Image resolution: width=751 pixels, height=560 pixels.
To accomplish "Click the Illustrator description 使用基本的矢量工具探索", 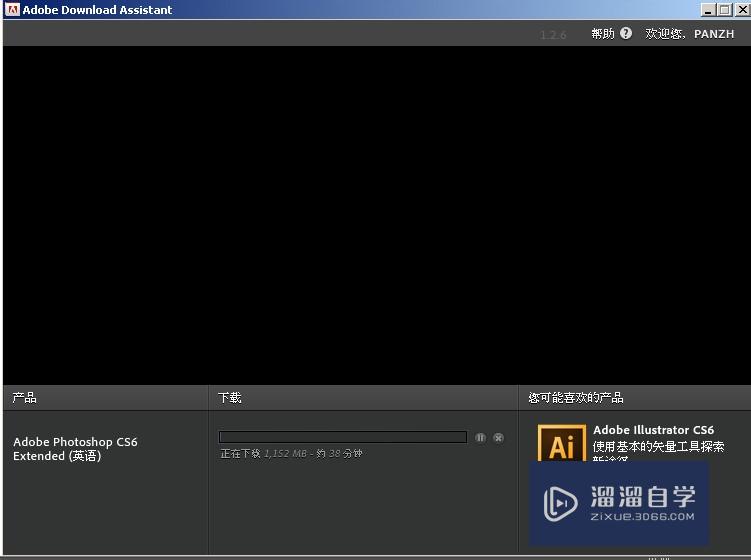I will 659,446.
